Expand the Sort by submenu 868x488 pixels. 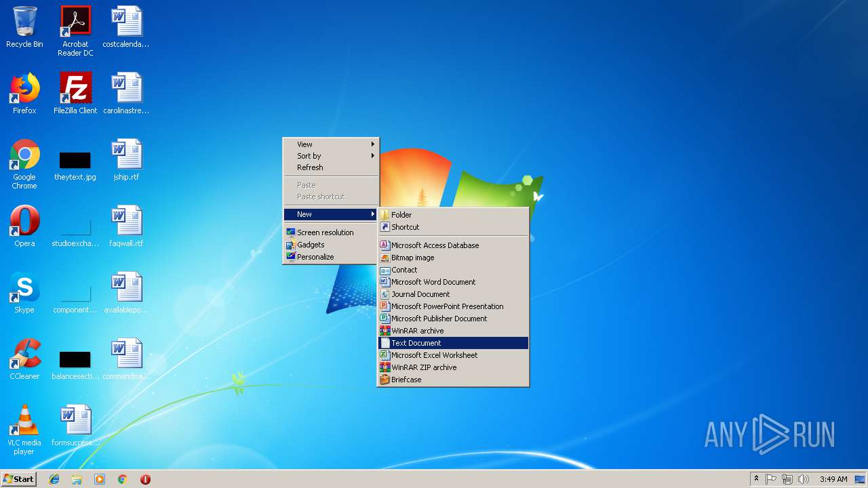tap(331, 156)
